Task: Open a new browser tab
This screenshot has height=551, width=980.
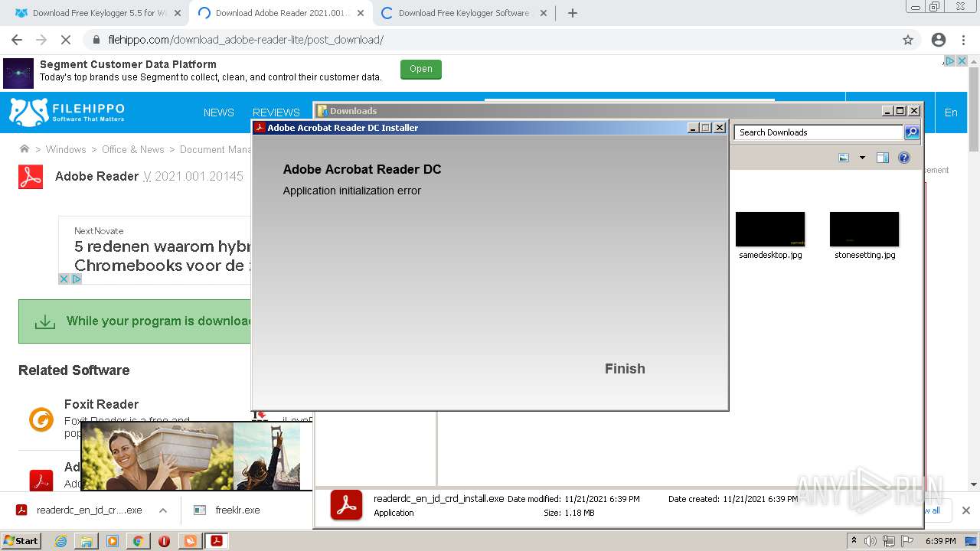Action: [x=573, y=13]
